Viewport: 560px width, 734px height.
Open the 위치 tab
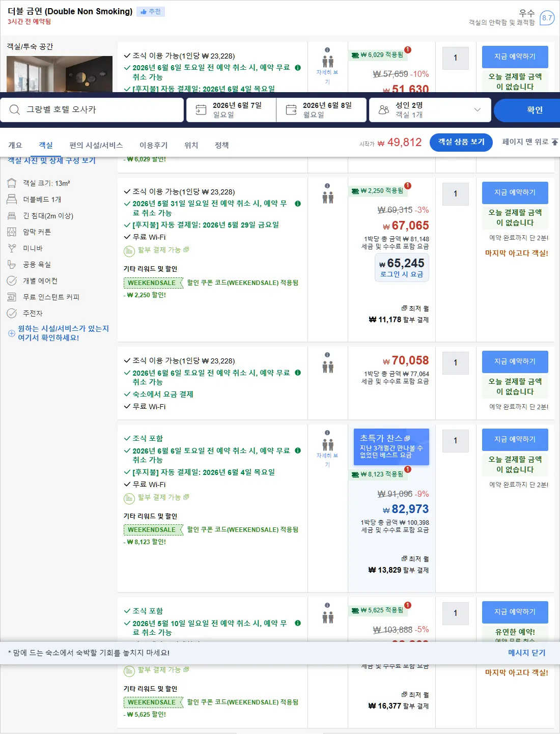191,145
